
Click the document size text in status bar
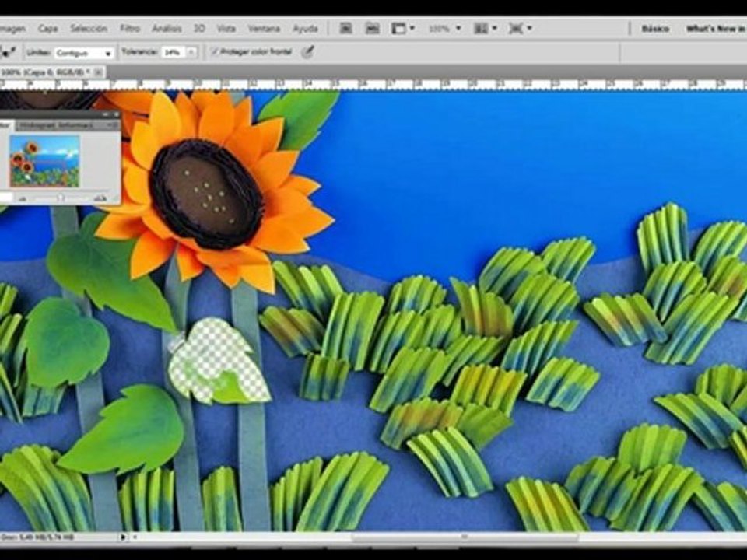click(x=37, y=537)
